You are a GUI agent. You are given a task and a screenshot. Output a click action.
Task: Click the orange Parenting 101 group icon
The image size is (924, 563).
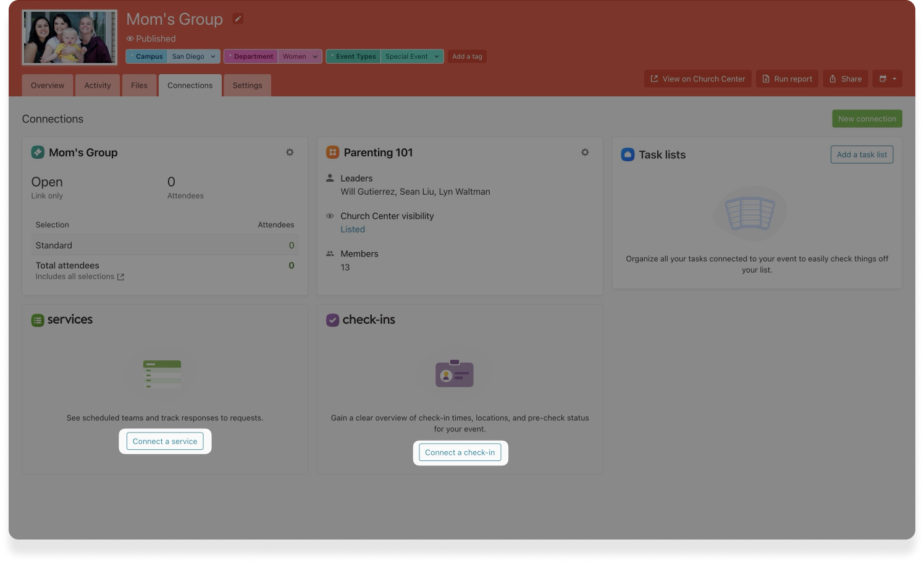333,153
